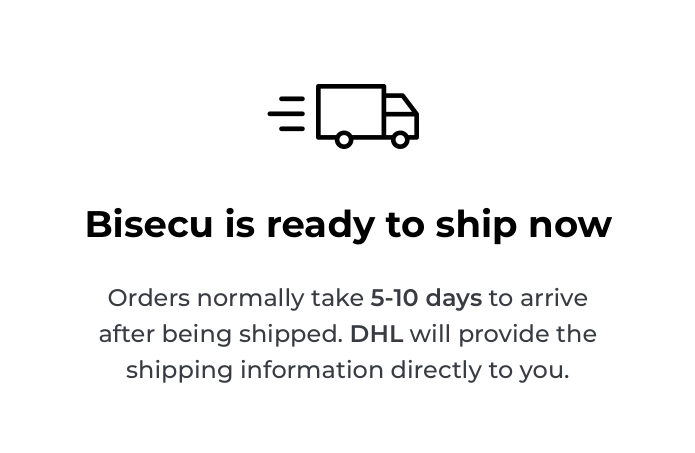The width and height of the screenshot is (695, 453).
Task: Click the bold "DHL" text
Action: click(376, 334)
